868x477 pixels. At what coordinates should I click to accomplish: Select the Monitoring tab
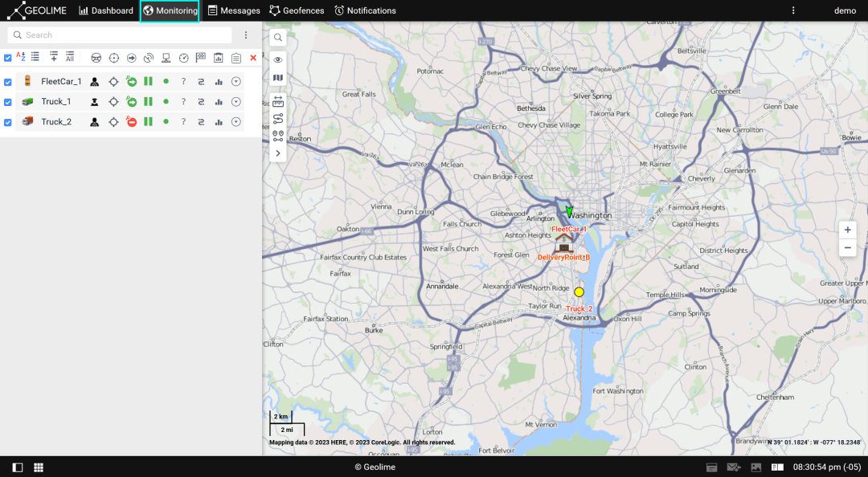click(170, 10)
